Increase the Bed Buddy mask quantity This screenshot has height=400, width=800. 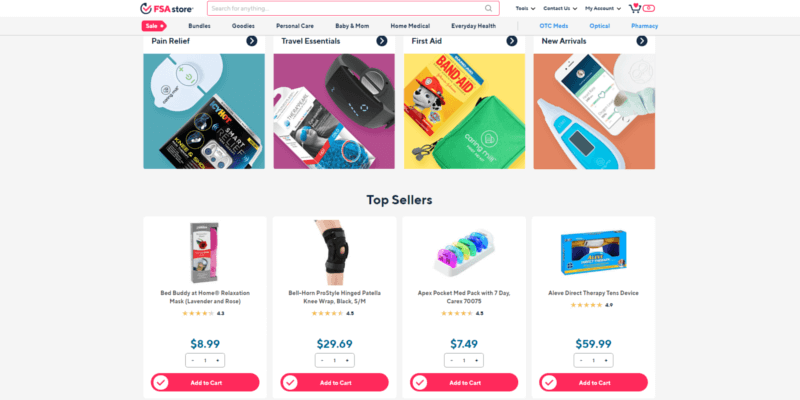[x=218, y=360]
